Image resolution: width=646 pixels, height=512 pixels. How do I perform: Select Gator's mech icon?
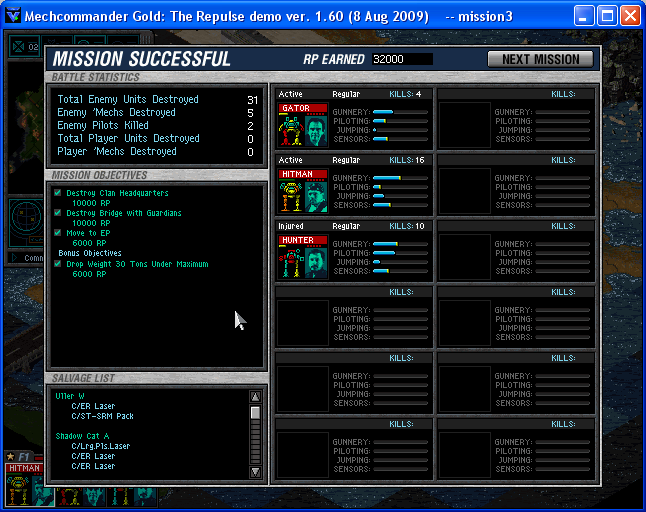[x=291, y=131]
